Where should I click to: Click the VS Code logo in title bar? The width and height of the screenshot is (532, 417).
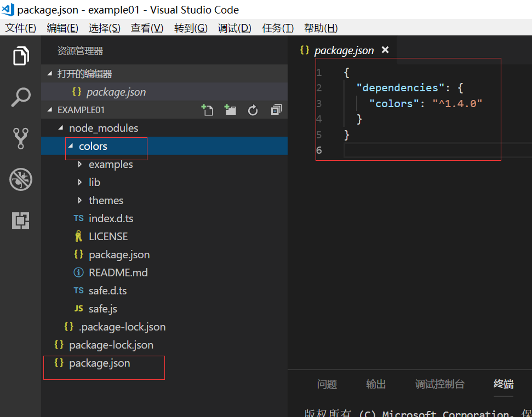click(x=8, y=9)
